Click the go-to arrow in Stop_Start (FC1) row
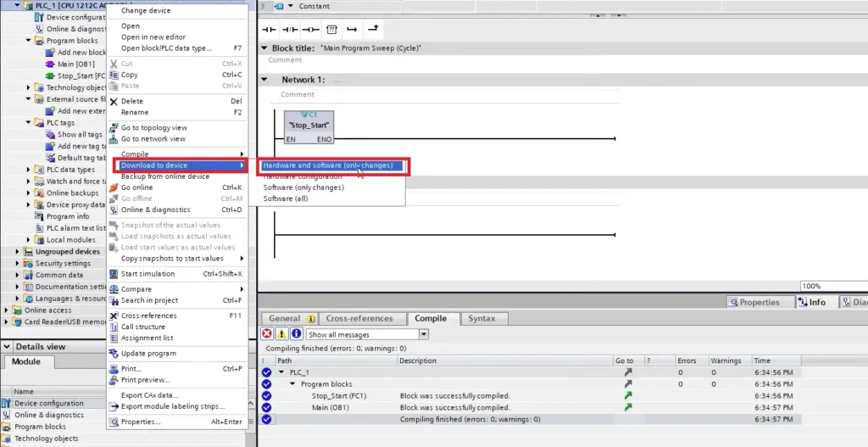The height and width of the screenshot is (447, 868). click(x=628, y=395)
